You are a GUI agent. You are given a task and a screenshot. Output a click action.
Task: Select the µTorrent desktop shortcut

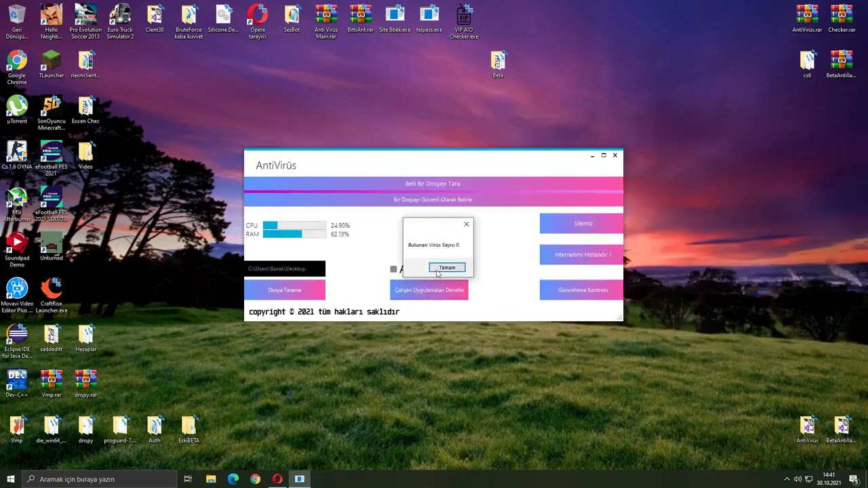[17, 110]
